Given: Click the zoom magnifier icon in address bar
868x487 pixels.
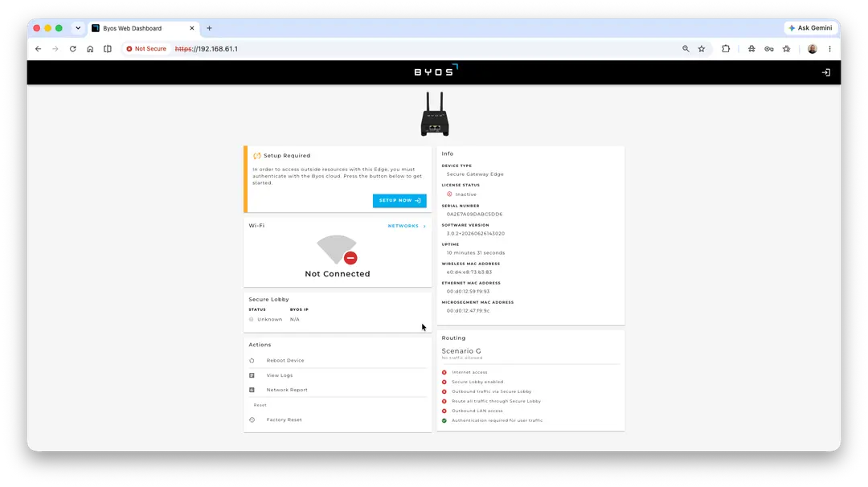Looking at the screenshot, I should (x=686, y=49).
